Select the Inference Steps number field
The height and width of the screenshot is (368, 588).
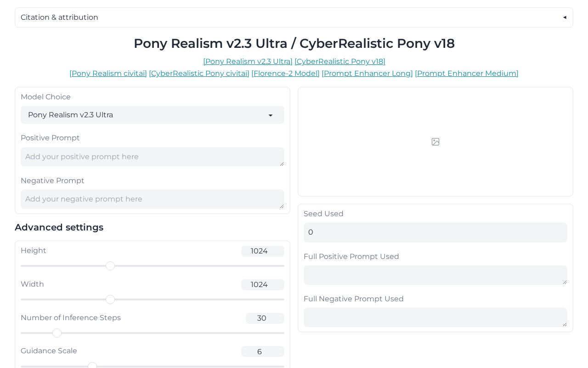(265, 318)
